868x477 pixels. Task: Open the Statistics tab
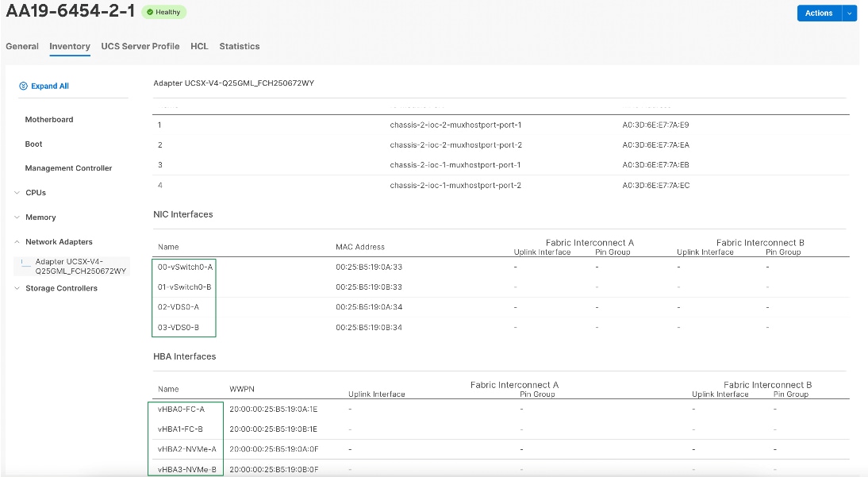click(240, 46)
